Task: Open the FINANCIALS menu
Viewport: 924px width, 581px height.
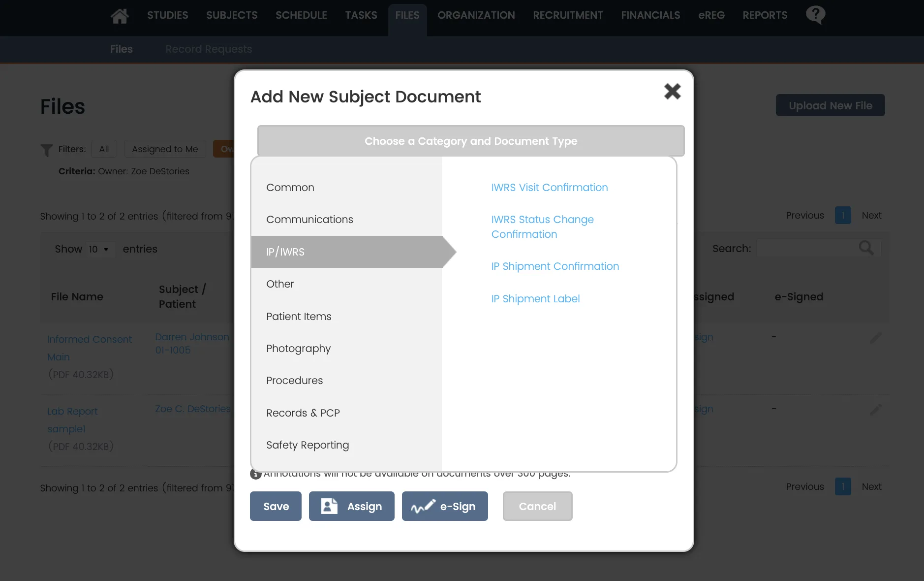Action: pyautogui.click(x=650, y=15)
